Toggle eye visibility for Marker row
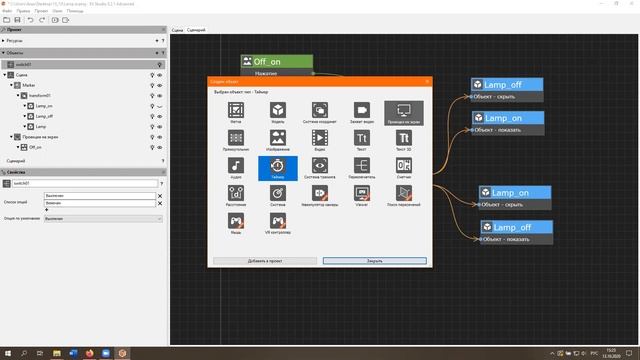This screenshot has width=640, height=360. click(x=160, y=85)
